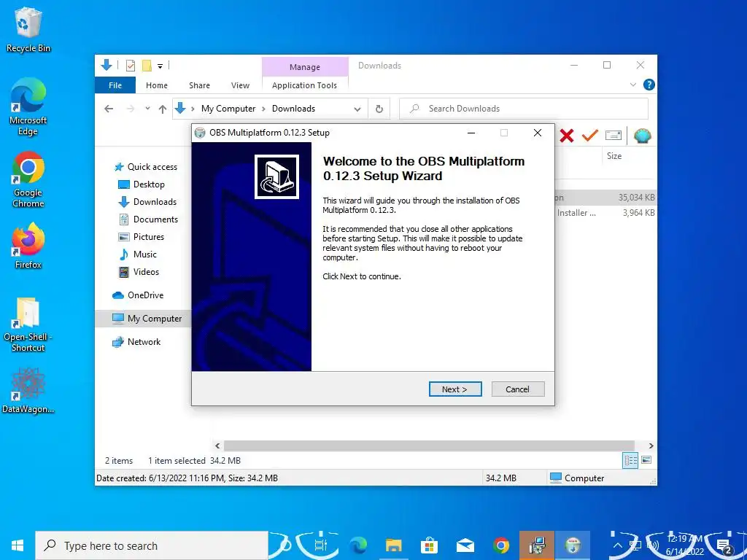Open Open-Shell Shortcut desktop folder
Image resolution: width=747 pixels, height=560 pixels.
tap(28, 324)
